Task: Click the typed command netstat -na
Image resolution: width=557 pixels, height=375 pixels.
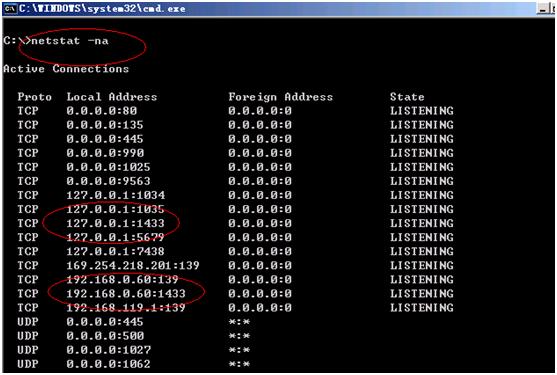Action: (x=70, y=41)
